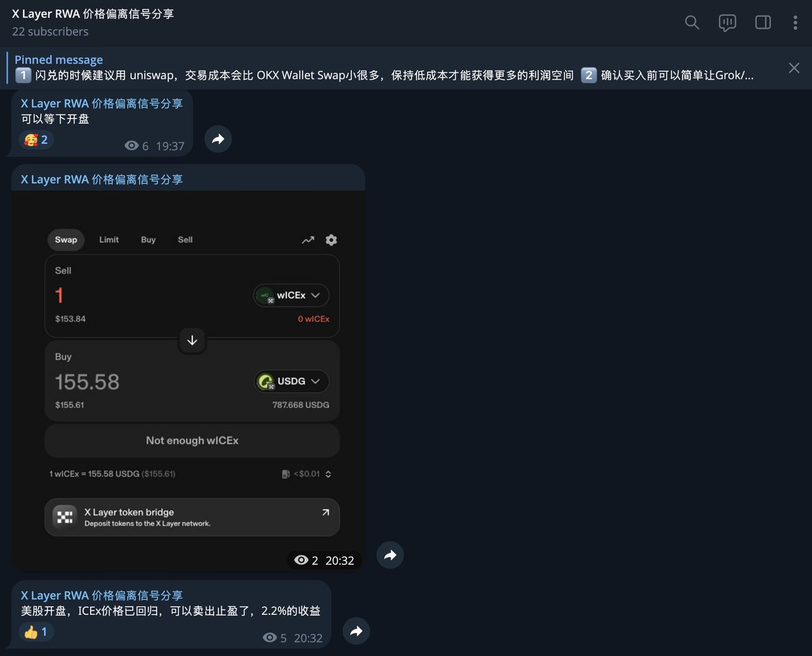812x656 pixels.
Task: Click channel title X Layer RWA header
Action: (x=93, y=14)
